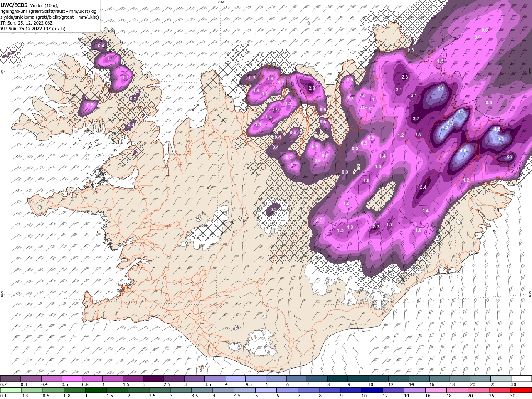The width and height of the screenshot is (532, 399).
Task: Pick upper legend dark purple swatch at 2
Action: [x=153, y=379]
